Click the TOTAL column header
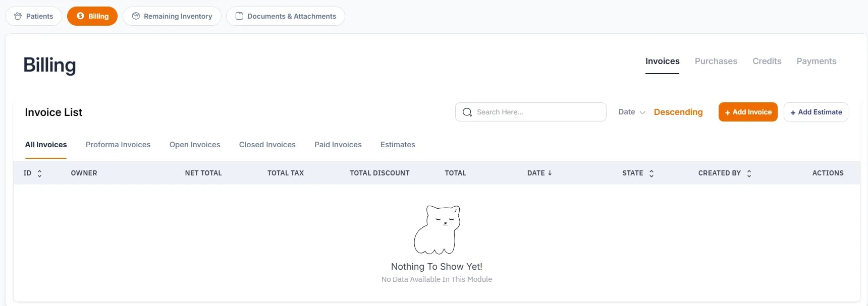868x306 pixels. click(455, 173)
